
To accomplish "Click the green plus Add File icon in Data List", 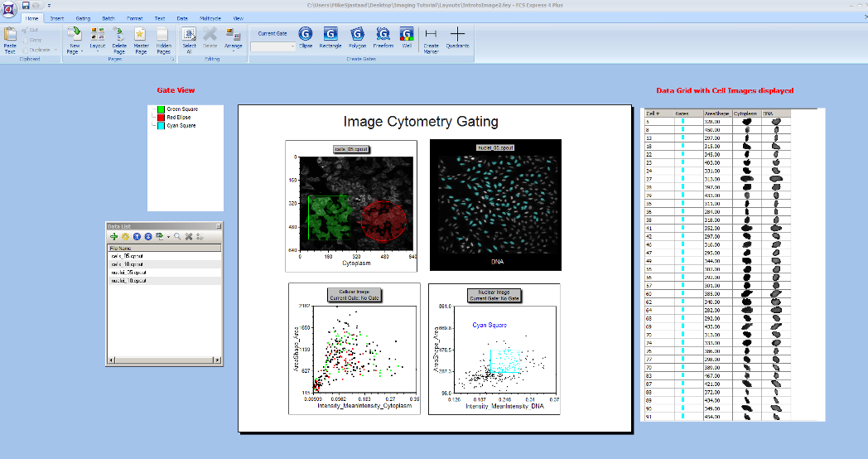I will click(114, 236).
